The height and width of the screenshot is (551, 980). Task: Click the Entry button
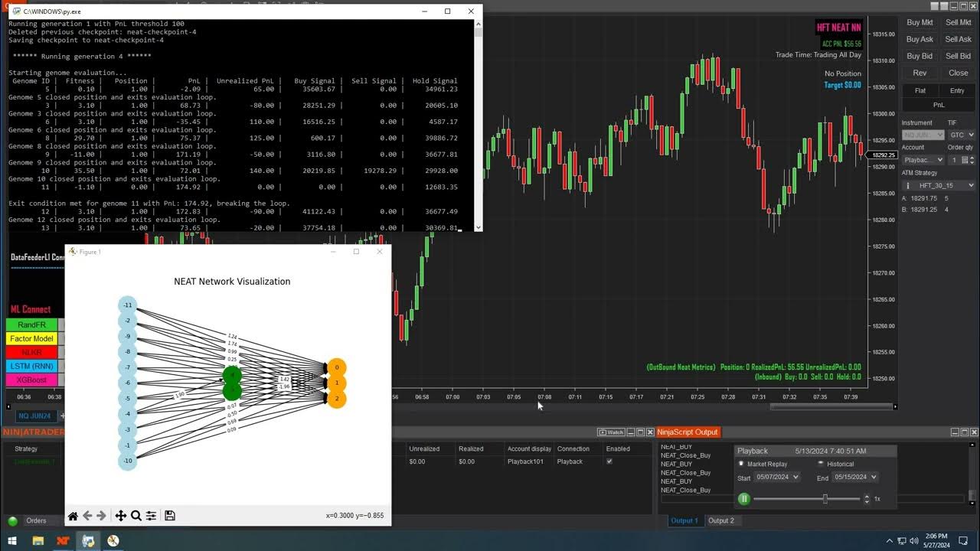pyautogui.click(x=957, y=90)
